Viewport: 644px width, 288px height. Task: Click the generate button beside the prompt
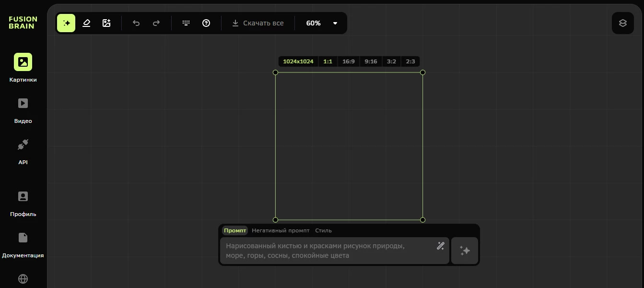(x=465, y=251)
